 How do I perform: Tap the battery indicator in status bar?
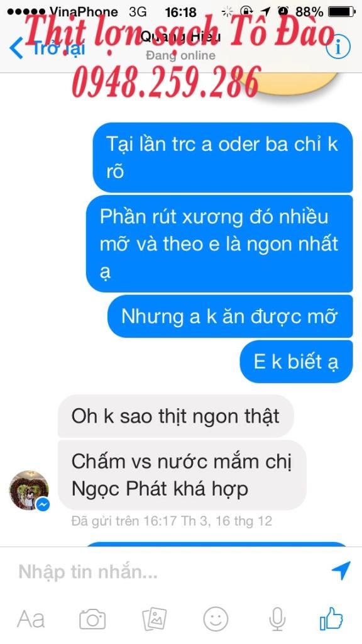[341, 11]
